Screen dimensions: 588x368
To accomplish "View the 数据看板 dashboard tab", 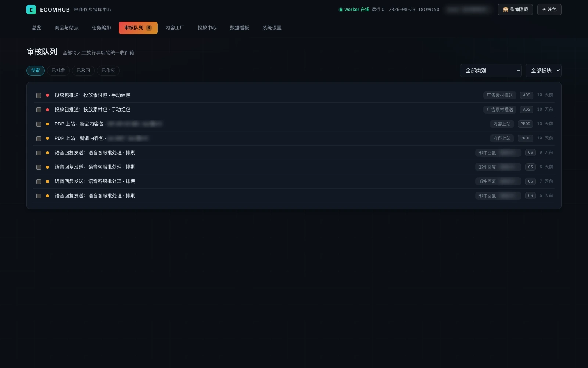I will coord(240,28).
